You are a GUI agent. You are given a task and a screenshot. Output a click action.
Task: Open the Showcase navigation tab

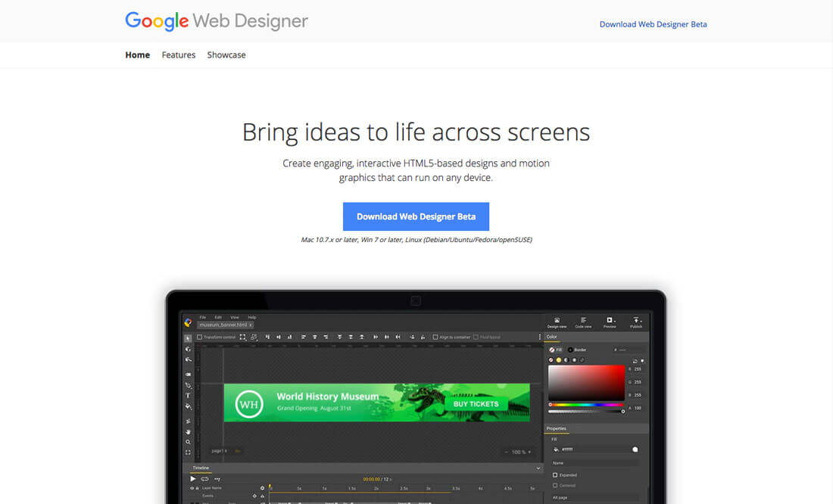tap(226, 54)
